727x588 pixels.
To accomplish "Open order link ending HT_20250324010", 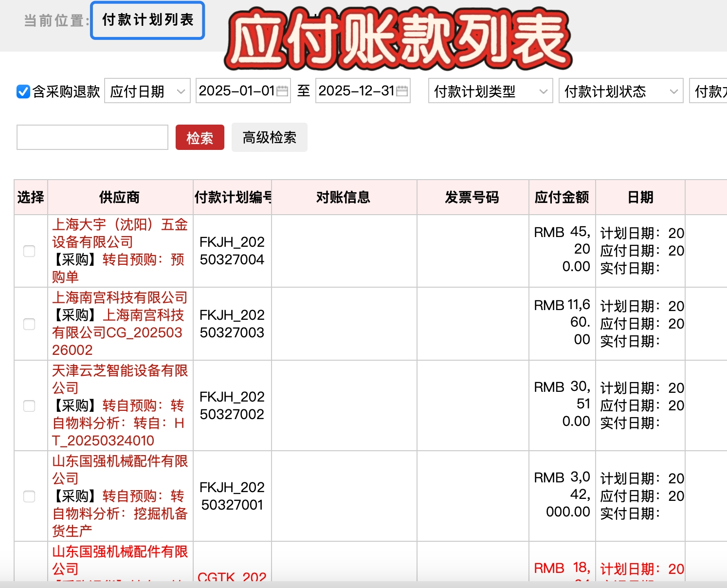I will pyautogui.click(x=118, y=423).
